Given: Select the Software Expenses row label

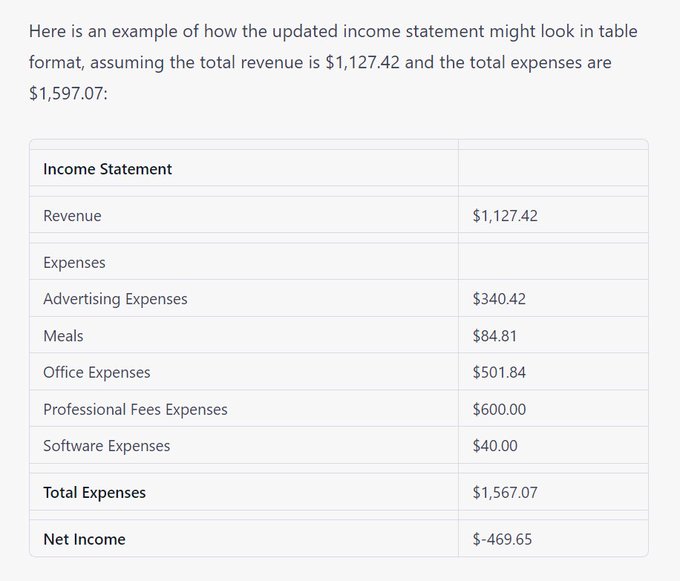Looking at the screenshot, I should (x=106, y=446).
